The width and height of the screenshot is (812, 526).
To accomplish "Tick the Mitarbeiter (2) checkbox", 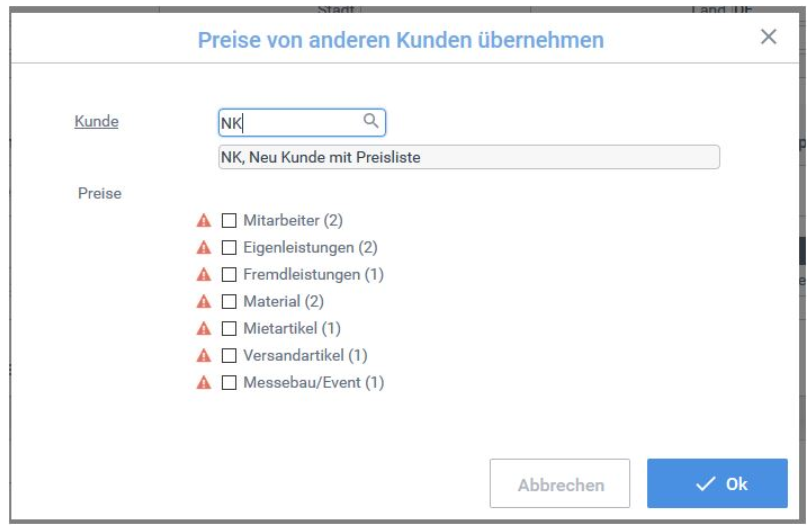I will coord(229,221).
